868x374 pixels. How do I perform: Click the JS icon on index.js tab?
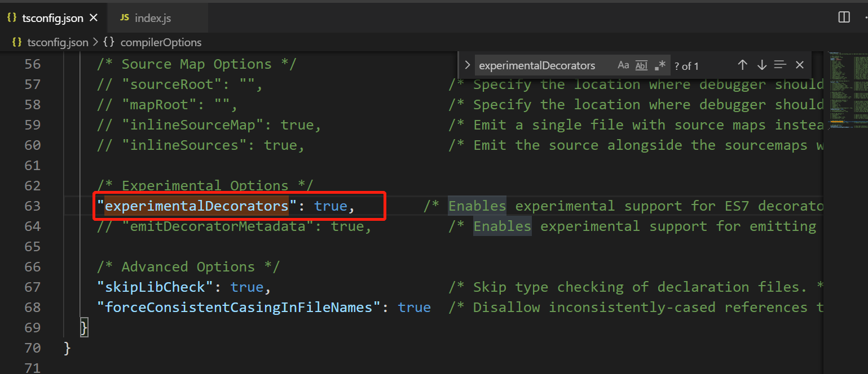[125, 17]
